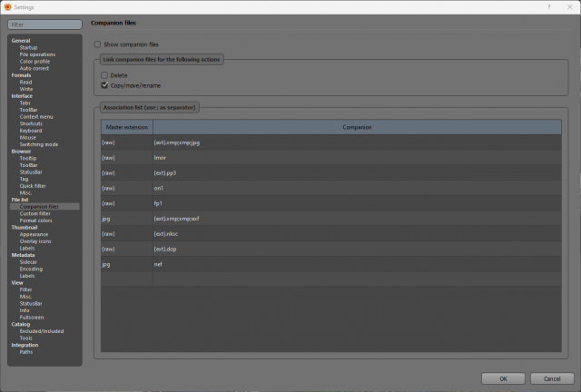
Task: Click the Cancel button
Action: tap(552, 378)
